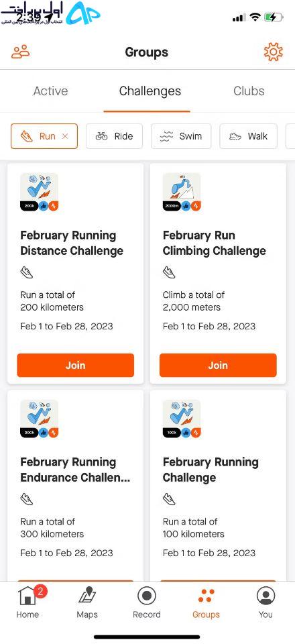Switch to the Active tab
Screen dimensions: 295x644
(x=50, y=91)
